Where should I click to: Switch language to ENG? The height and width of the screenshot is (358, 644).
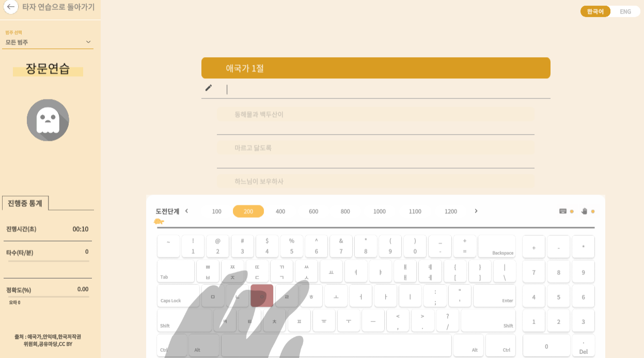click(x=625, y=11)
